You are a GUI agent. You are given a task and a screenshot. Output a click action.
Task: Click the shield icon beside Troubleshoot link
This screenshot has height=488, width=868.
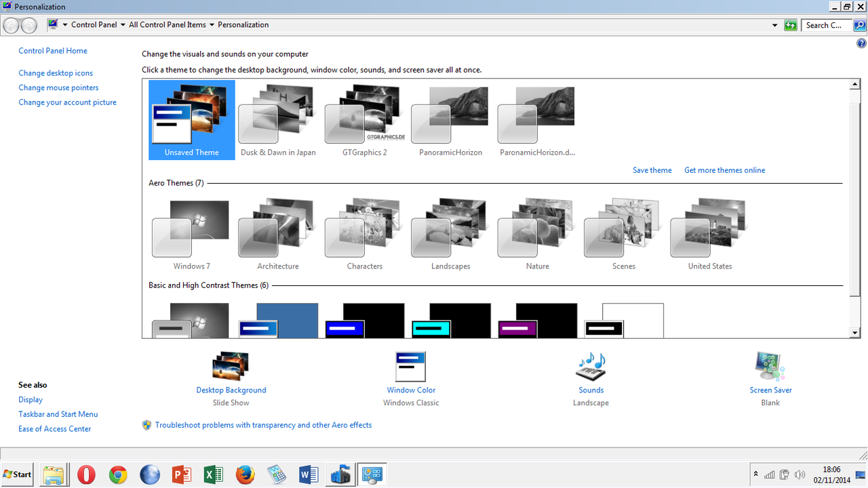(x=146, y=425)
